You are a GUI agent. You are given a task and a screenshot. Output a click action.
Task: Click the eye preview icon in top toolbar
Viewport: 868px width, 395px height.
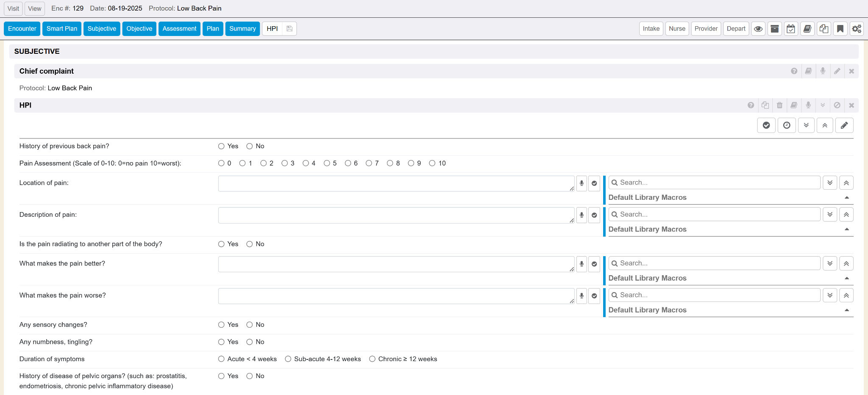[x=758, y=29]
